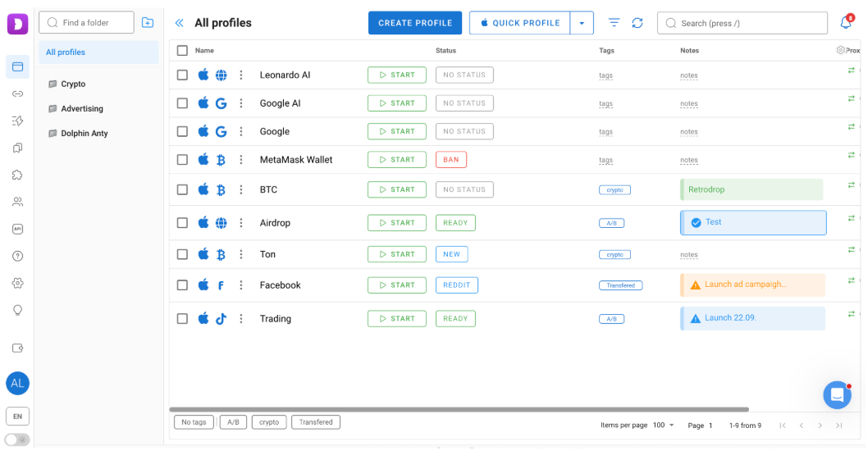This screenshot has width=868, height=460.
Task: Open the API icon in the sidebar
Action: 18,229
